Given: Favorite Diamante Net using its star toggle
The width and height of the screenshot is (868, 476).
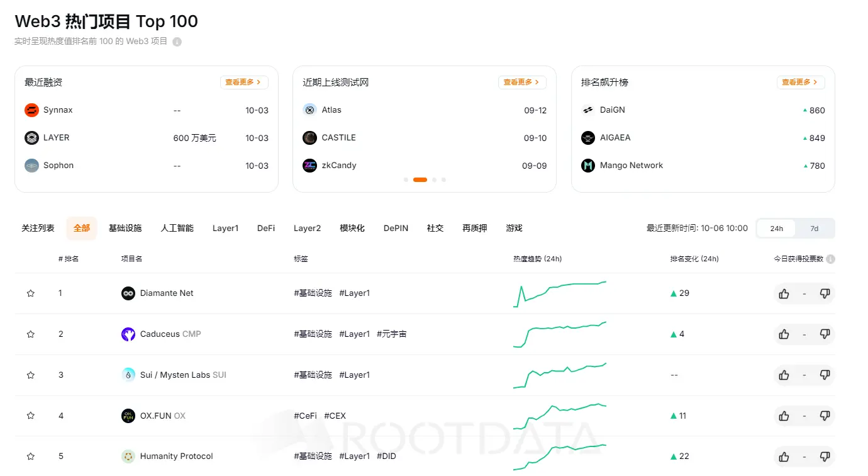Looking at the screenshot, I should [x=30, y=293].
